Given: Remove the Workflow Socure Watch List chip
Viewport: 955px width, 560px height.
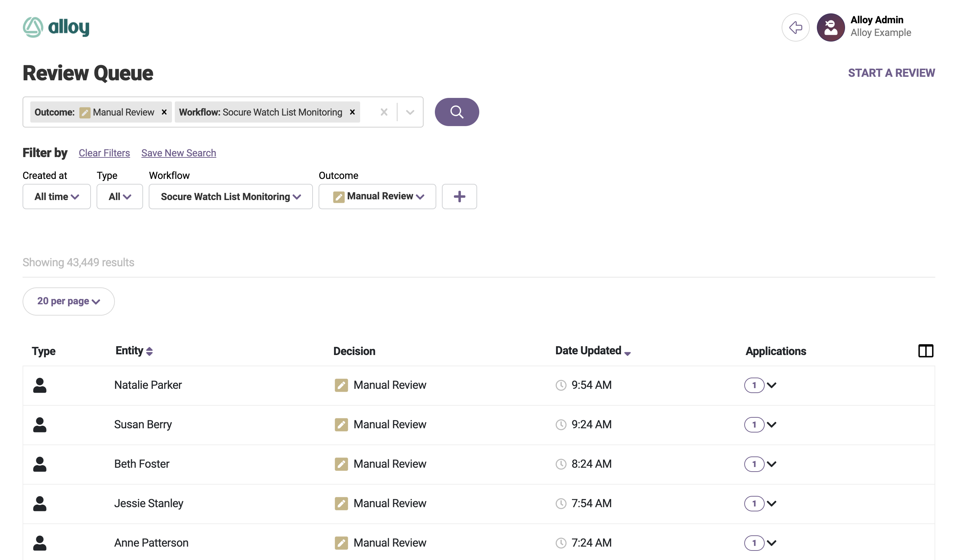Looking at the screenshot, I should pyautogui.click(x=352, y=112).
